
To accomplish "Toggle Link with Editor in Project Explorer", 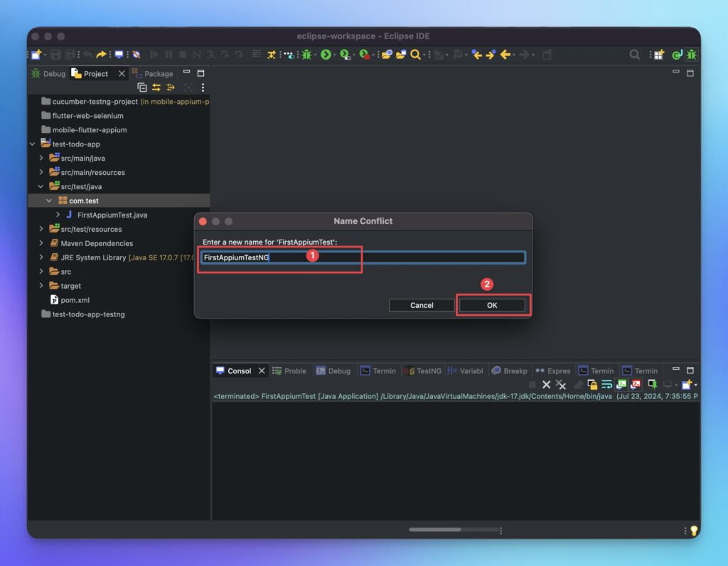I will [x=156, y=87].
